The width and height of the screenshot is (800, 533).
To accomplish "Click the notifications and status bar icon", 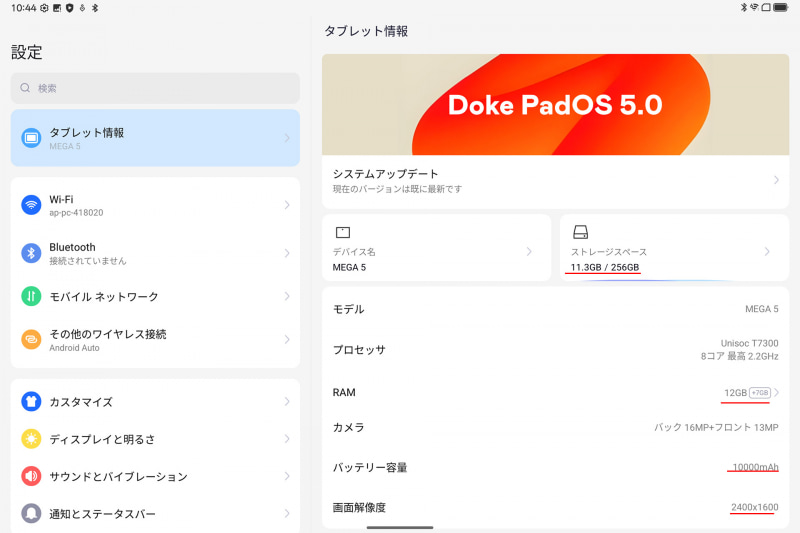I will point(31,513).
